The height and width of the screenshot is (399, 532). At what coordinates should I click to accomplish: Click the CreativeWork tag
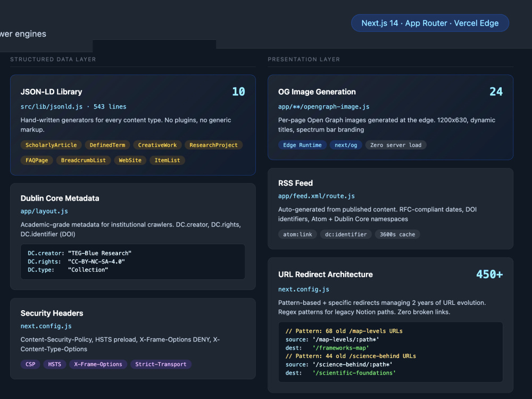tap(157, 145)
